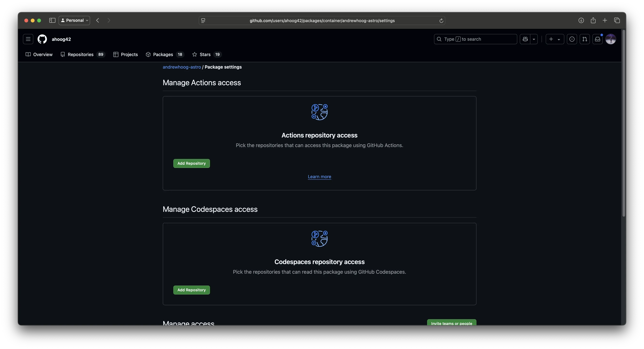
Task: Open the Learn more link
Action: [319, 176]
